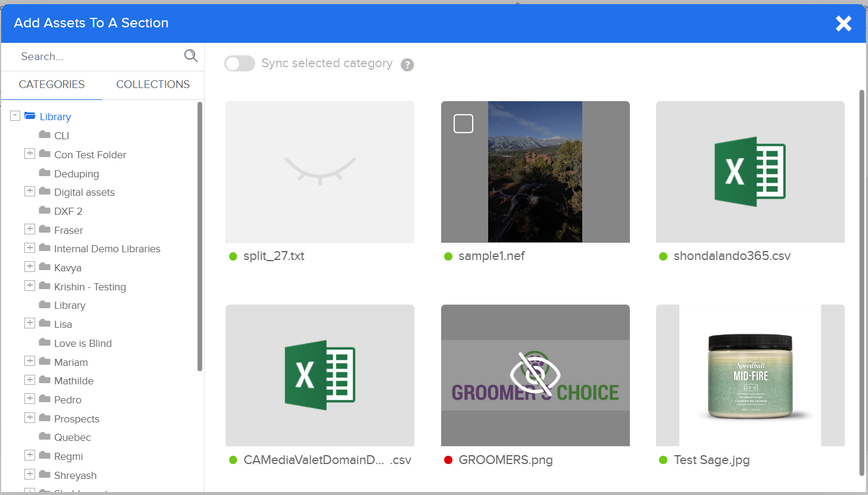Screen dimensions: 868x495
Task: Click the Mathilde folder icon
Action: coord(45,380)
